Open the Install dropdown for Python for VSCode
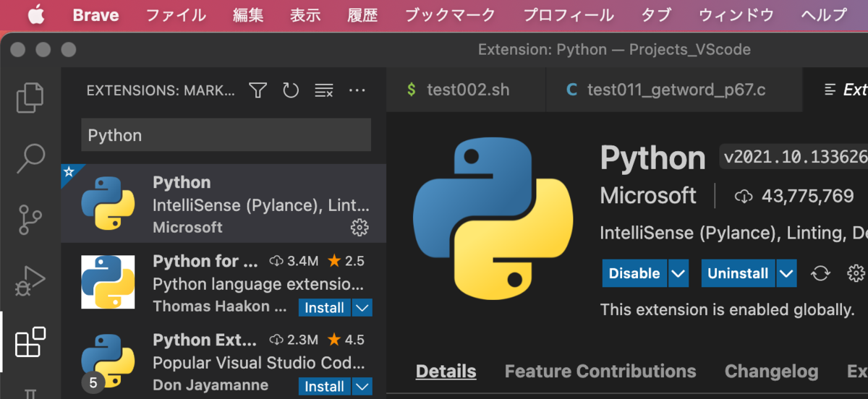This screenshot has width=868, height=399. click(x=362, y=308)
